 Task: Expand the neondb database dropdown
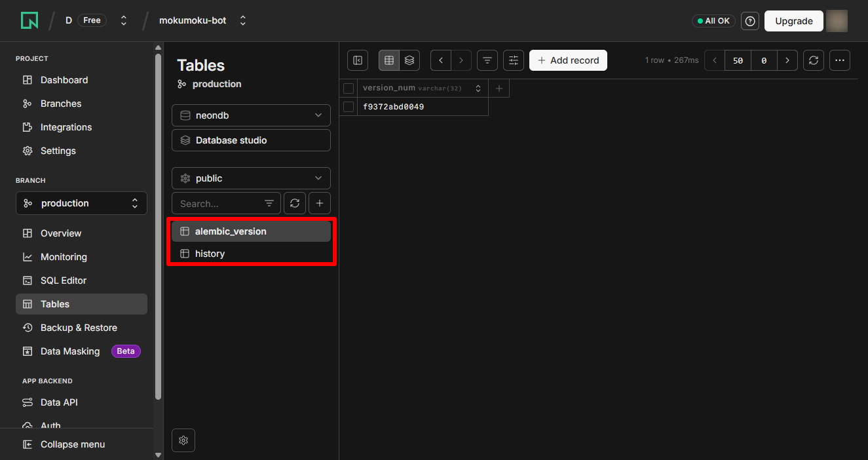tap(251, 115)
